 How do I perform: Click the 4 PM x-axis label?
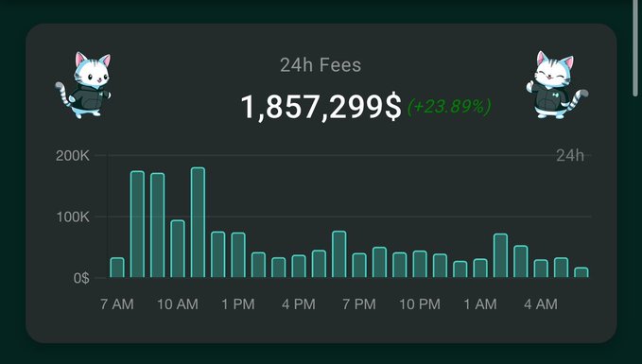(299, 304)
